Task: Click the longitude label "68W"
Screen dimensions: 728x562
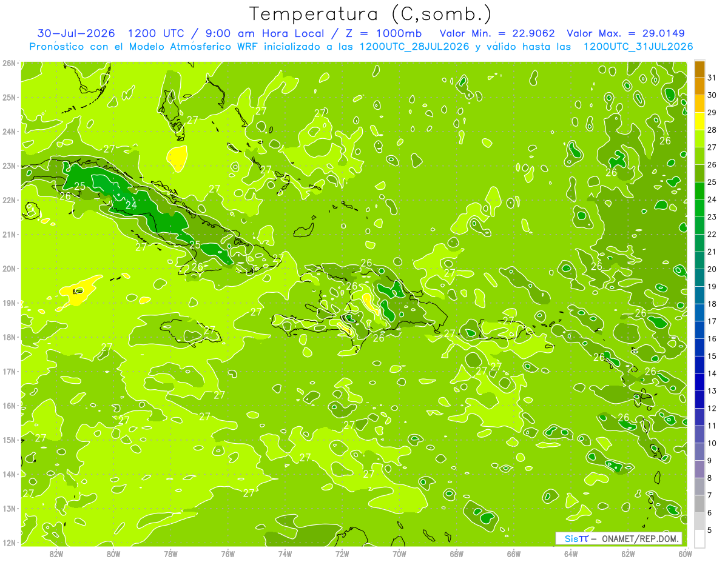Action: [457, 554]
